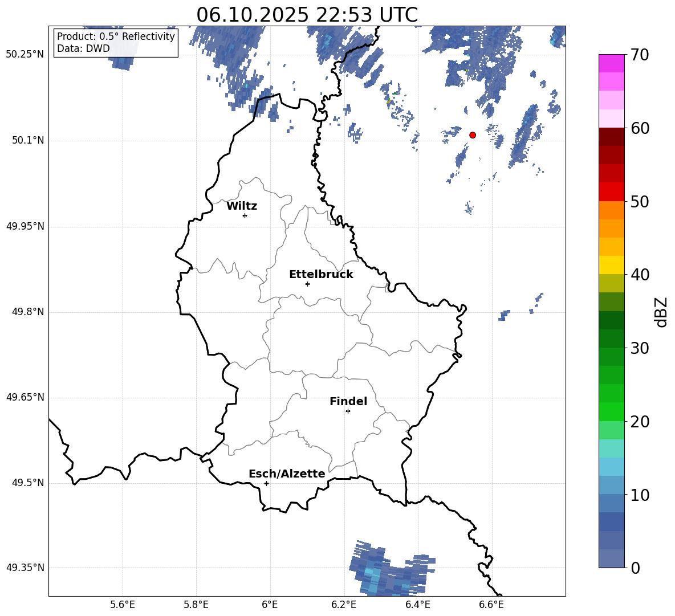
Task: Click the 30 value on the colorbar
Action: 640,348
